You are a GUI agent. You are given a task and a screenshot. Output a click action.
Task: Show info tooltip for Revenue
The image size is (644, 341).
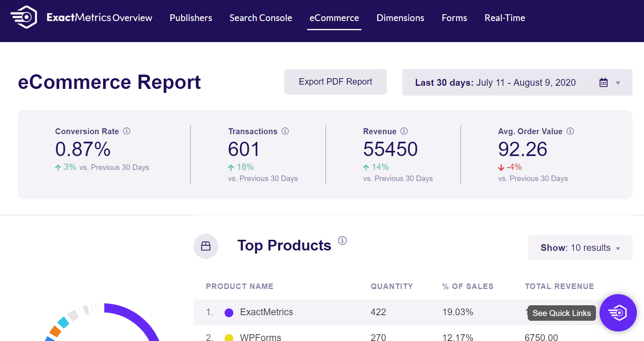(404, 131)
